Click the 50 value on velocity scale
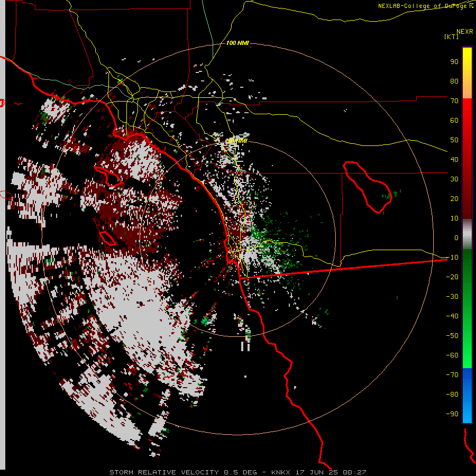 click(454, 140)
